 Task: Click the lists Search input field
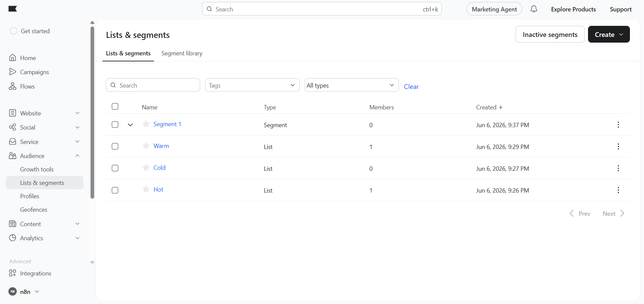pos(153,85)
